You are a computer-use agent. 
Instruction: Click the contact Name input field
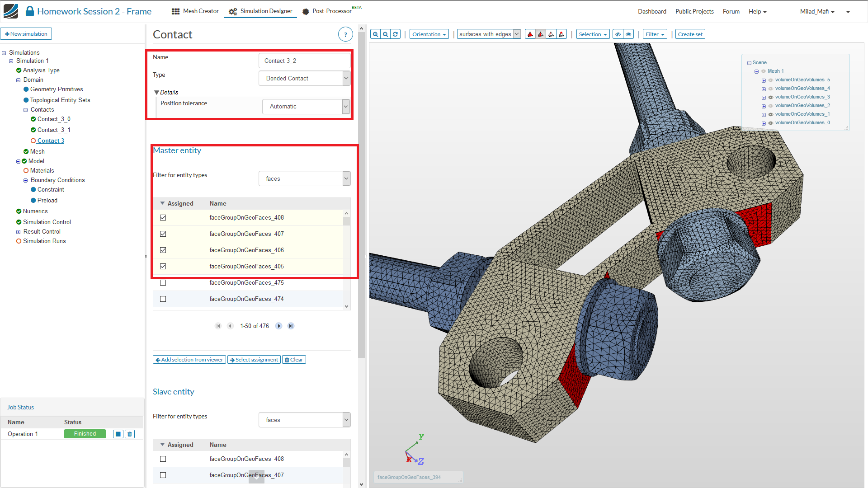click(x=304, y=61)
